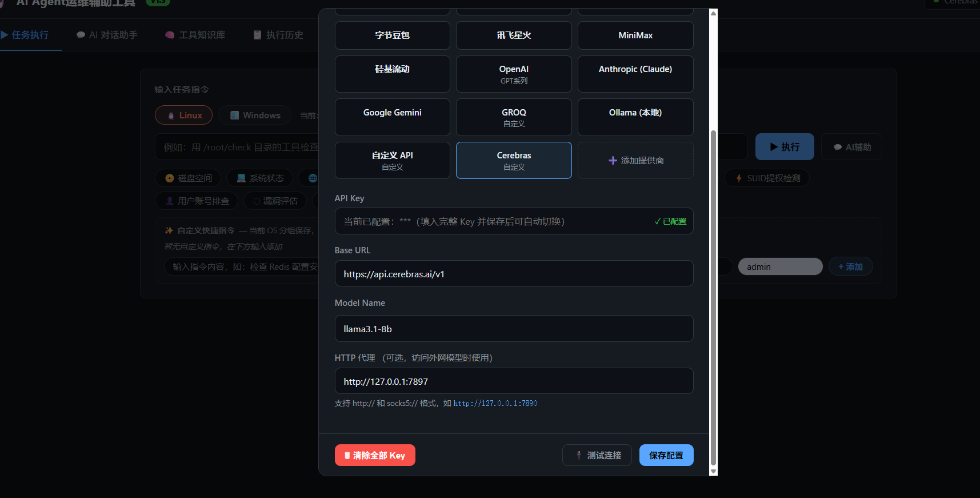Click the dialog scrollbar down arrow
The height and width of the screenshot is (498, 980).
[713, 472]
